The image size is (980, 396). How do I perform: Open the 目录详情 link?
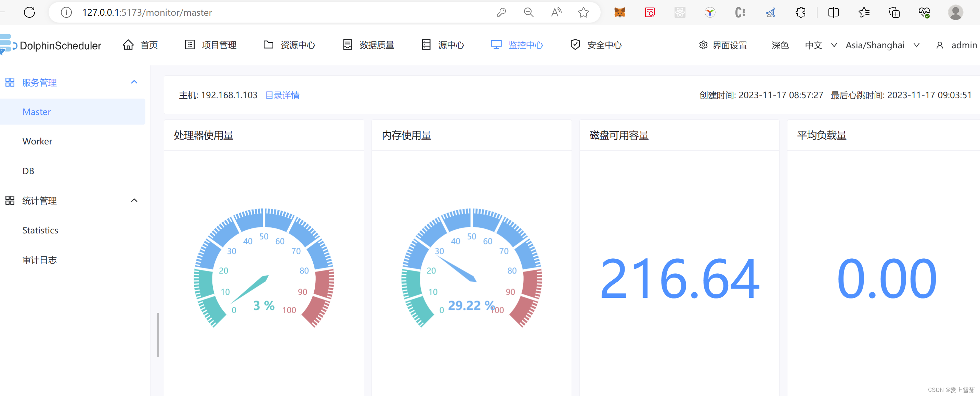282,95
